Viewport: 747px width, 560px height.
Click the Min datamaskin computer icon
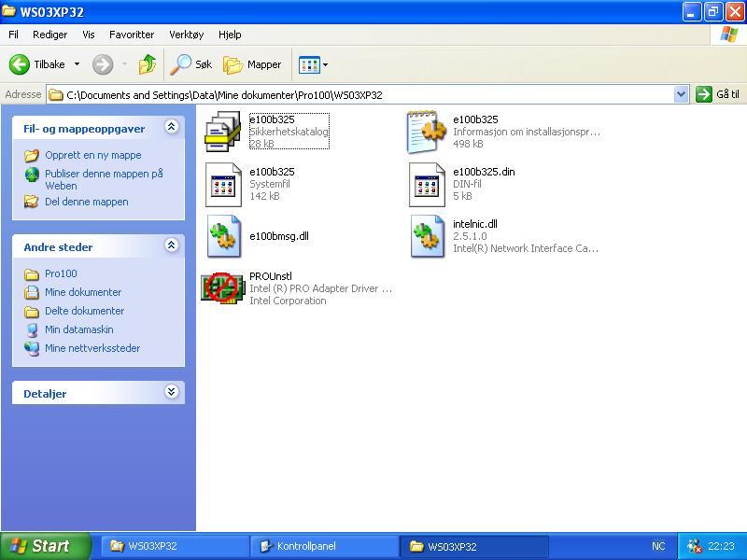click(32, 330)
